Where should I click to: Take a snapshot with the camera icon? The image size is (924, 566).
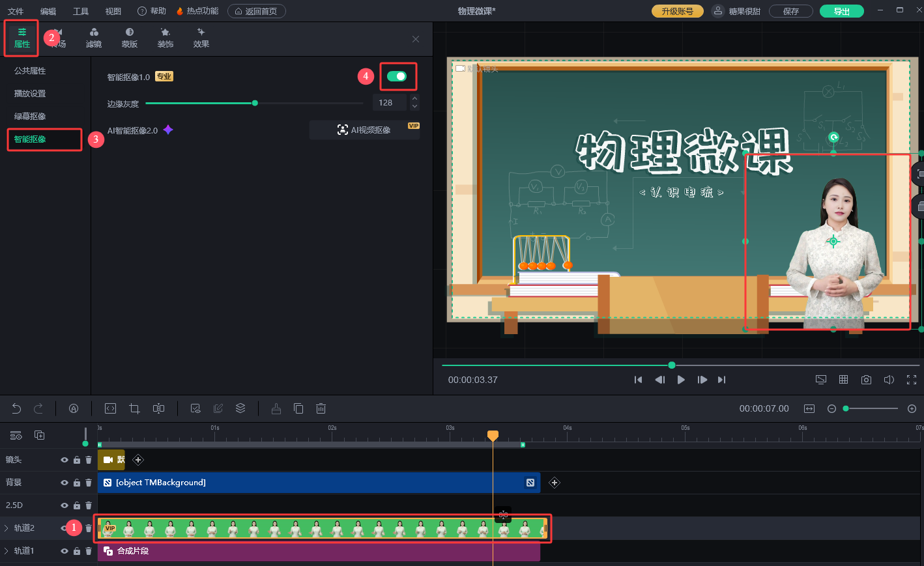coord(866,380)
